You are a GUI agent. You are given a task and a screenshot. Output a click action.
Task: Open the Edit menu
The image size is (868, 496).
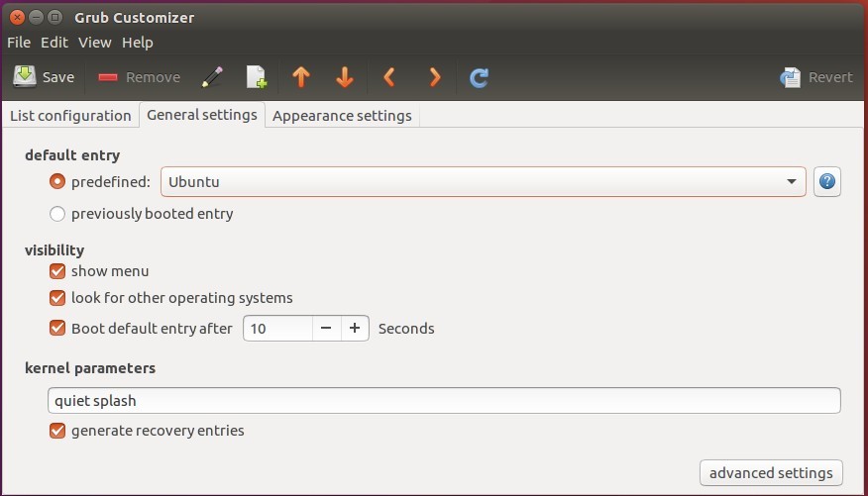tap(54, 43)
